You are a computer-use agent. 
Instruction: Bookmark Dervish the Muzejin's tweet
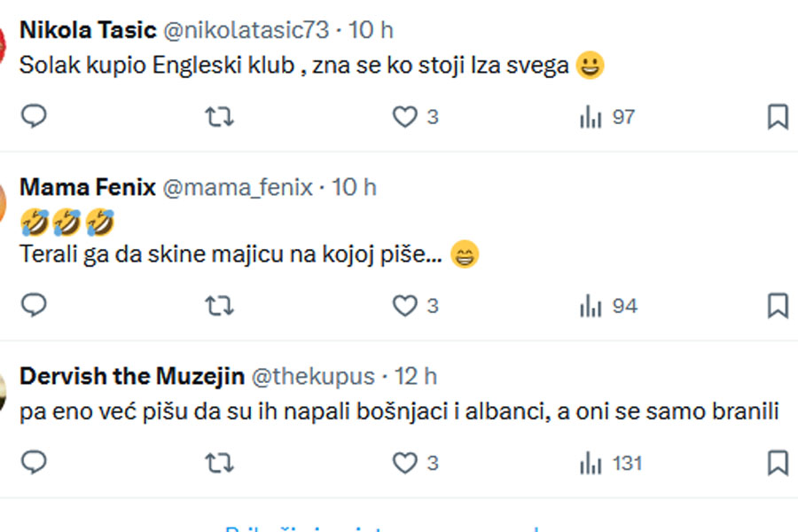click(x=778, y=463)
